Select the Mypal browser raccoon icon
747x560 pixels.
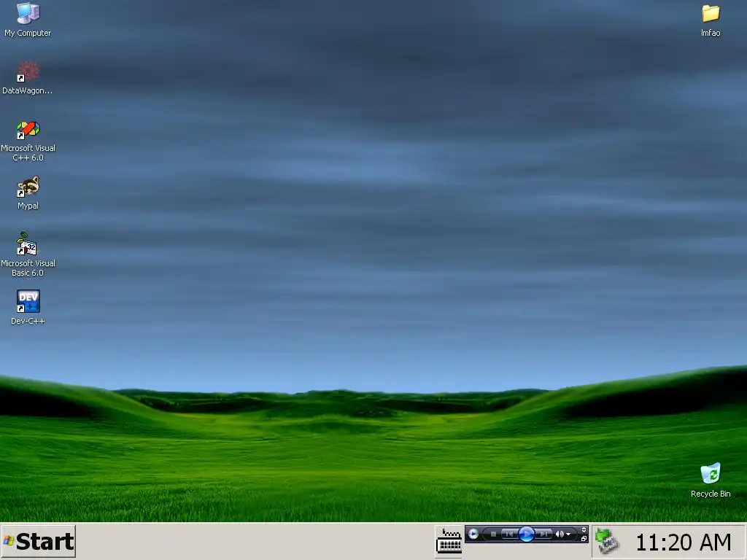pos(28,187)
